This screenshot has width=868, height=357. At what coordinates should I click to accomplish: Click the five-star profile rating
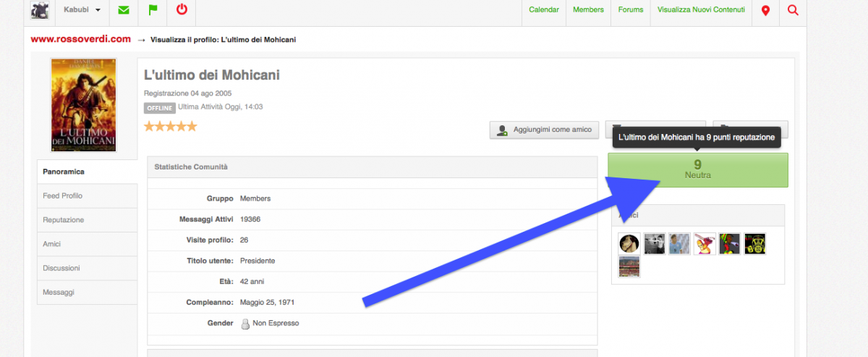pyautogui.click(x=170, y=127)
